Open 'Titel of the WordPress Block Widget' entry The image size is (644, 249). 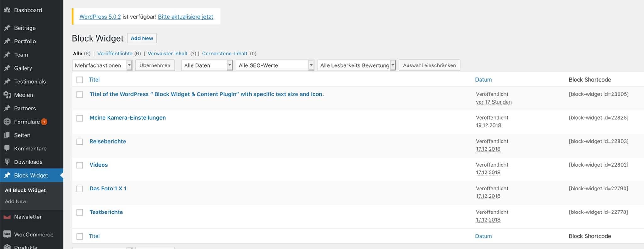(x=206, y=94)
